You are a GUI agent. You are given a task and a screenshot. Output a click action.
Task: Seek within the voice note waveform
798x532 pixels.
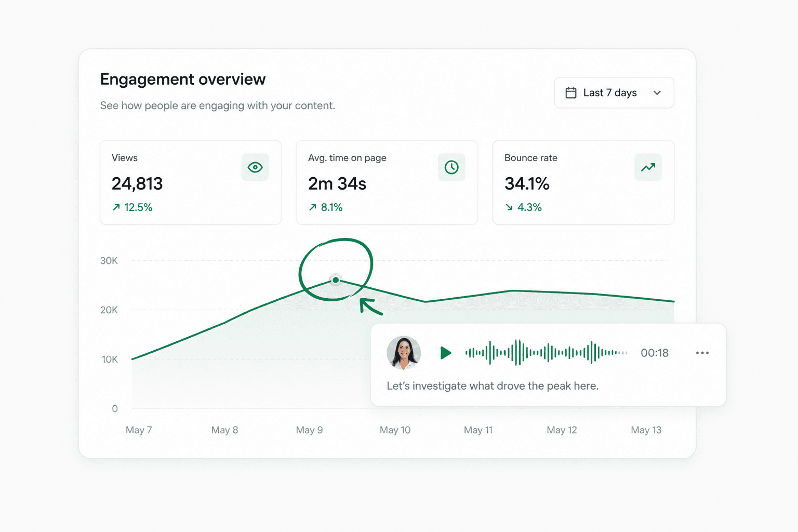(x=546, y=353)
